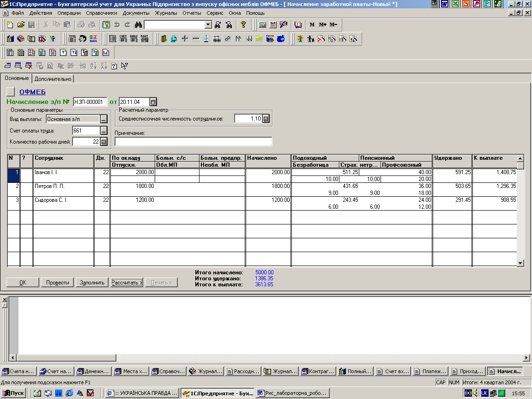This screenshot has width=532, height=399.
Task: Click the yellow question mark Help icon
Action: pyautogui.click(x=243, y=25)
